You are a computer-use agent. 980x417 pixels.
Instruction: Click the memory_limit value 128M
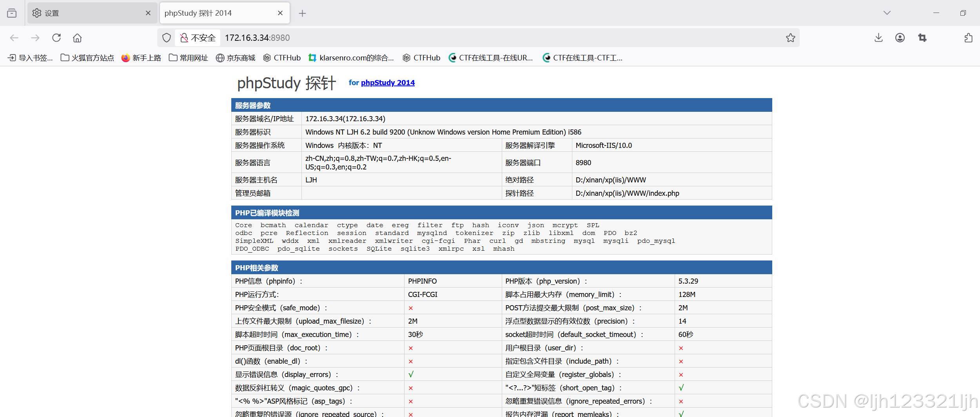click(x=687, y=295)
